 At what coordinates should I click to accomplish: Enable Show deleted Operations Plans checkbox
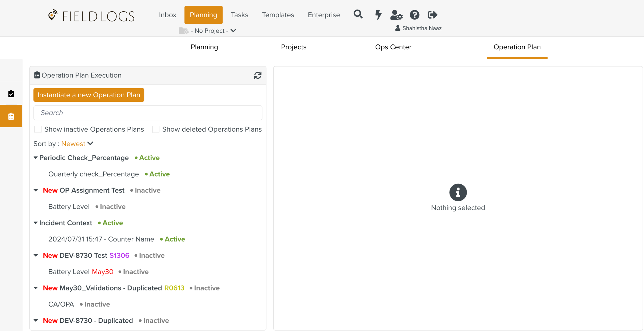pyautogui.click(x=156, y=129)
